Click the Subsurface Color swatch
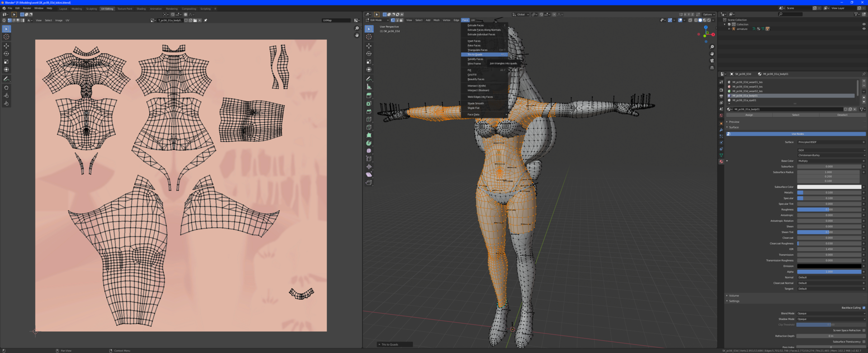The image size is (868, 353). coord(829,187)
